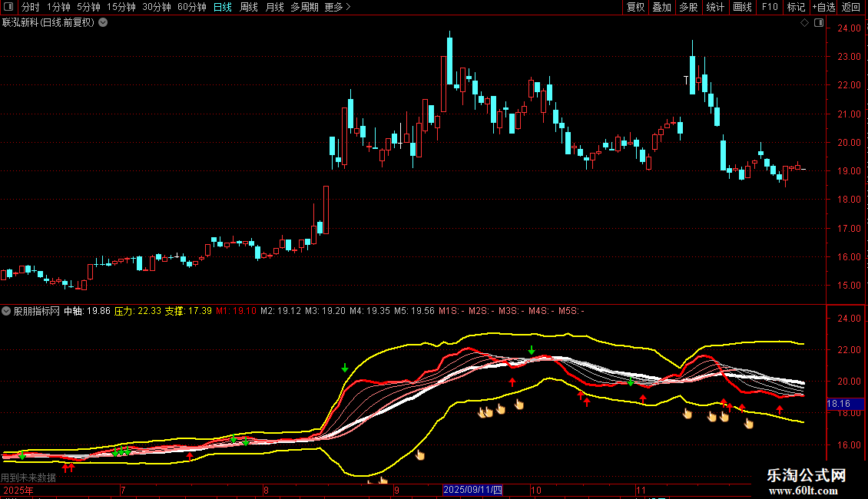Click the 标记 mark button
Viewport: 868px width, 499px height.
pos(796,7)
